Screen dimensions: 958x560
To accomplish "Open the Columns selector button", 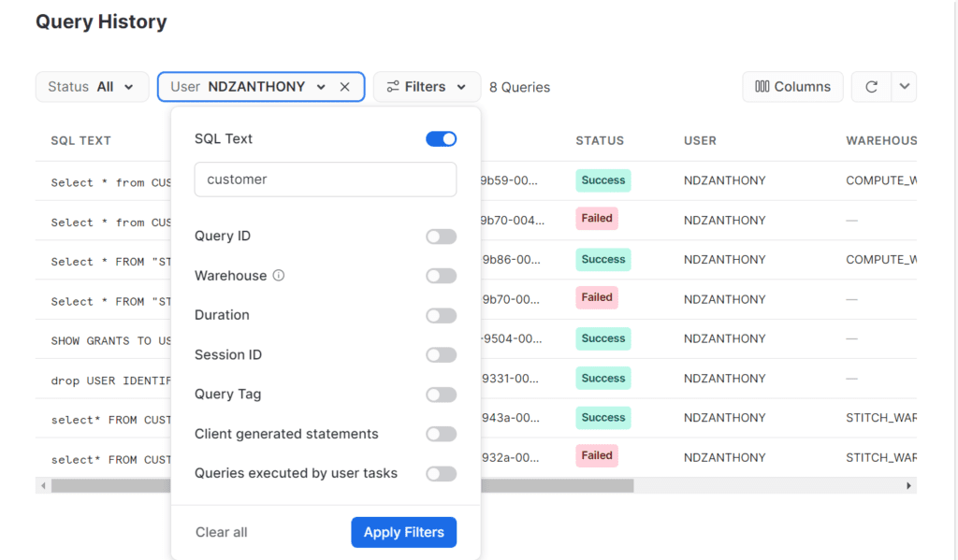I will point(792,87).
